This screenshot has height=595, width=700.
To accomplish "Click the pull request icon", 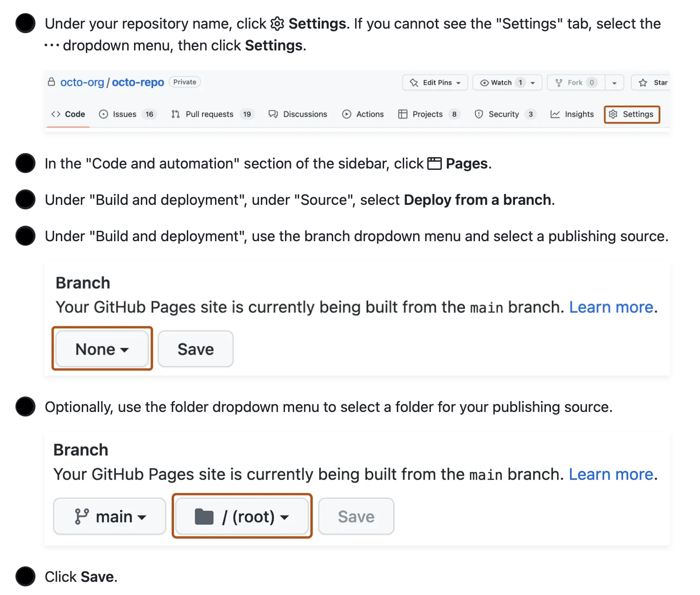I will tap(175, 114).
